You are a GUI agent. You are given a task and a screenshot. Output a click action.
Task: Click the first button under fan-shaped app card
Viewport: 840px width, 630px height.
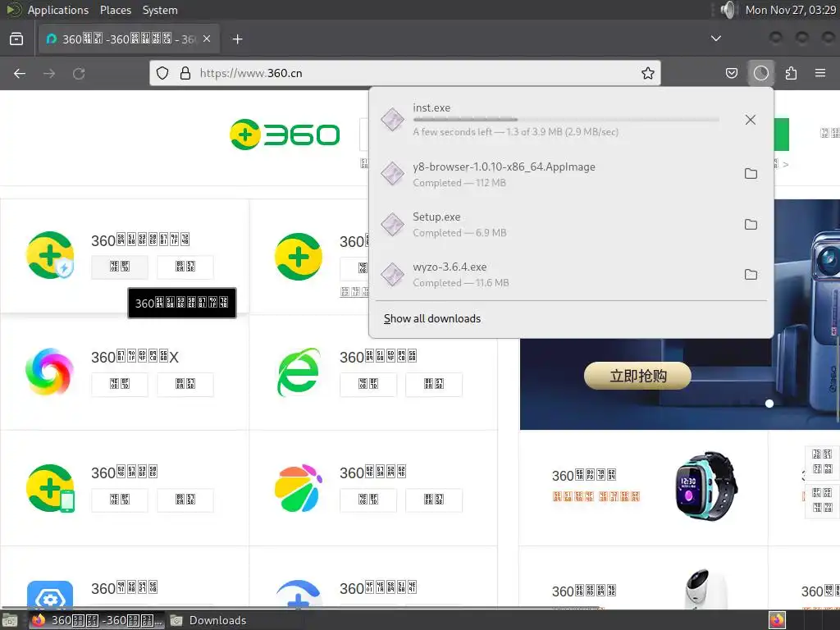[x=368, y=500]
